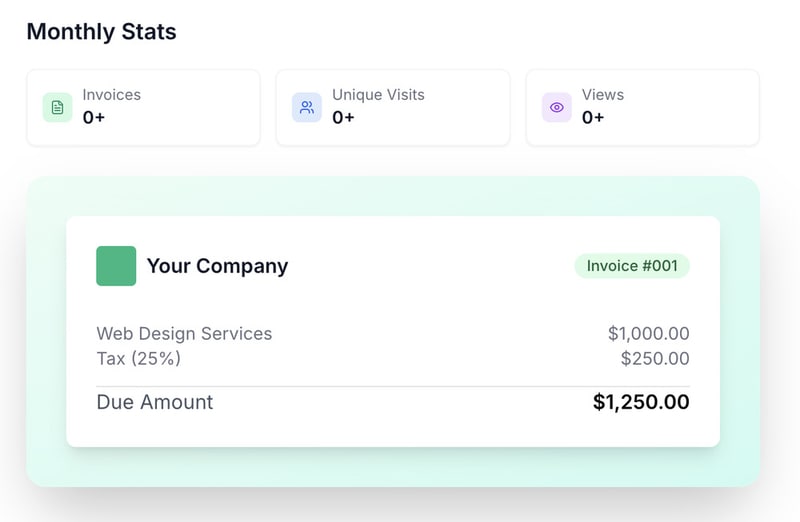
Task: Click the Your Company name
Action: 217,266
